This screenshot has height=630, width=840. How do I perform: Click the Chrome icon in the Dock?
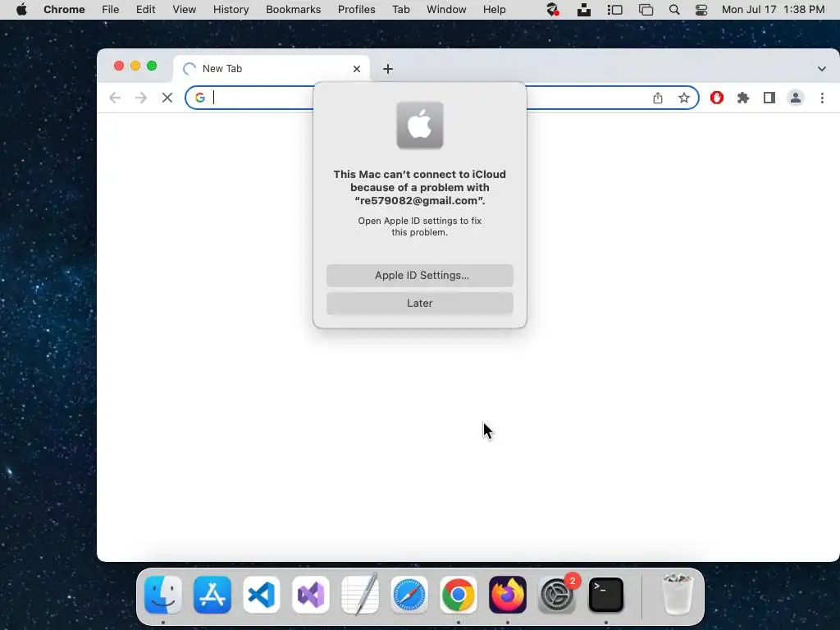pos(458,595)
